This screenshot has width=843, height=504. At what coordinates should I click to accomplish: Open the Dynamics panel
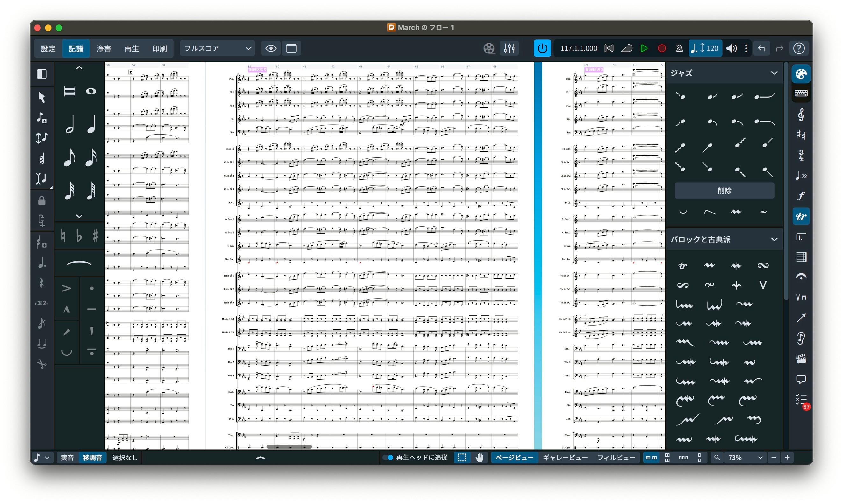click(x=801, y=196)
